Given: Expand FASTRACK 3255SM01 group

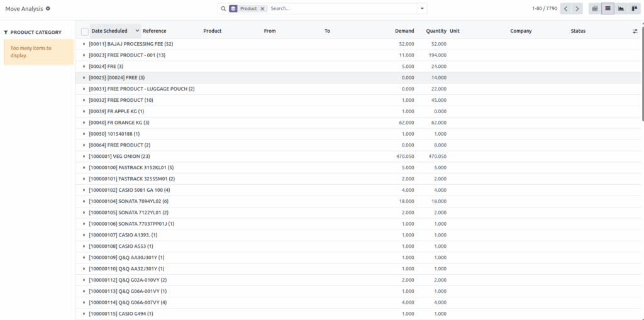Looking at the screenshot, I should [x=84, y=179].
